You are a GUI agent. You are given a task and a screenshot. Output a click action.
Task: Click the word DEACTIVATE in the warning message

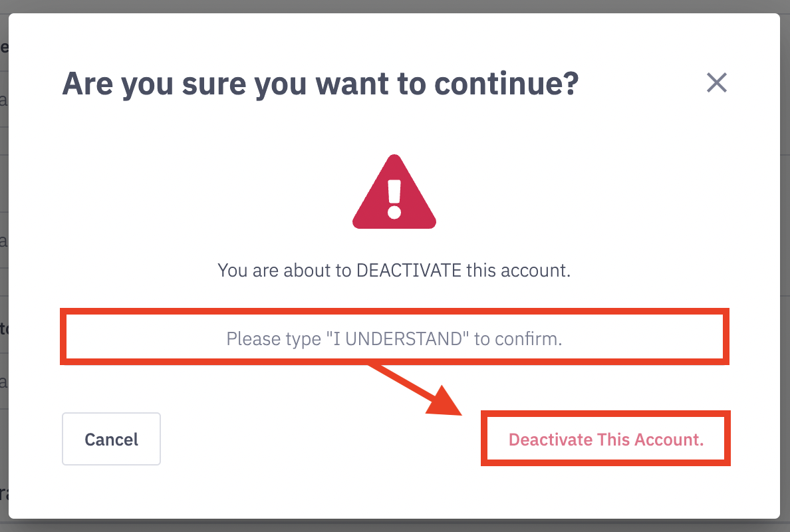409,271
